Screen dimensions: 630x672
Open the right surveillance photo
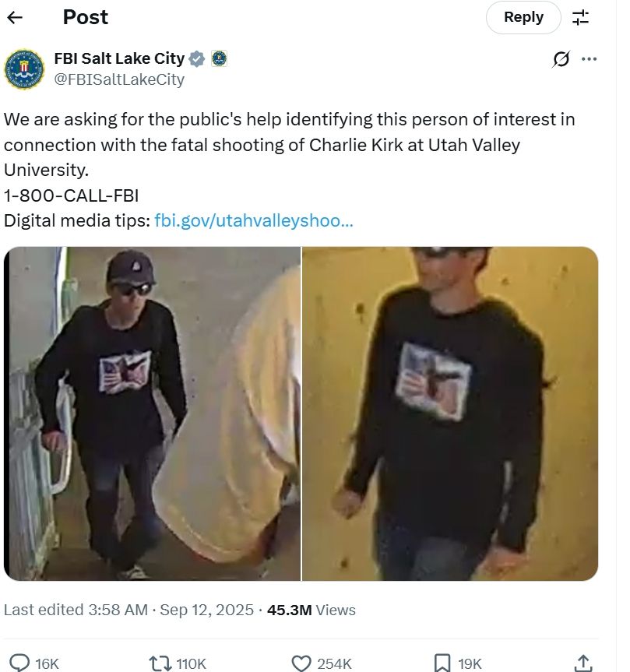click(450, 413)
